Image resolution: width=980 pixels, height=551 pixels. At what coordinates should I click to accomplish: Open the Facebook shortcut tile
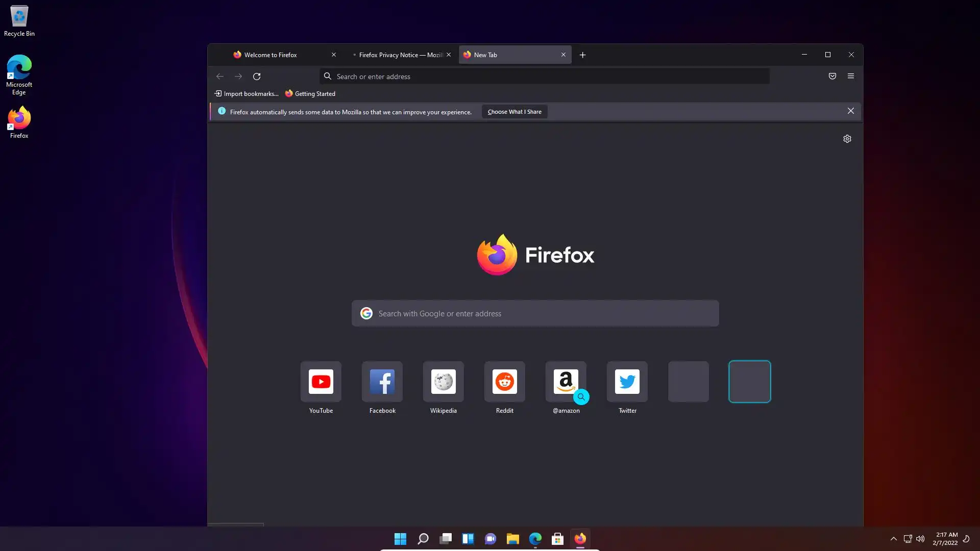(x=382, y=382)
